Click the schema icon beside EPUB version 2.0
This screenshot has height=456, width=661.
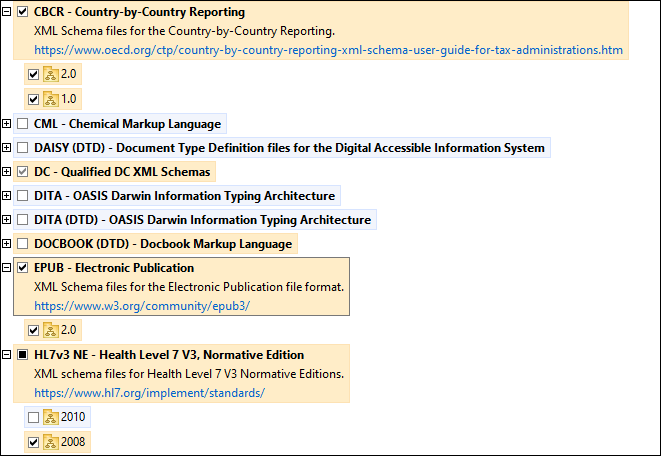[x=51, y=330]
